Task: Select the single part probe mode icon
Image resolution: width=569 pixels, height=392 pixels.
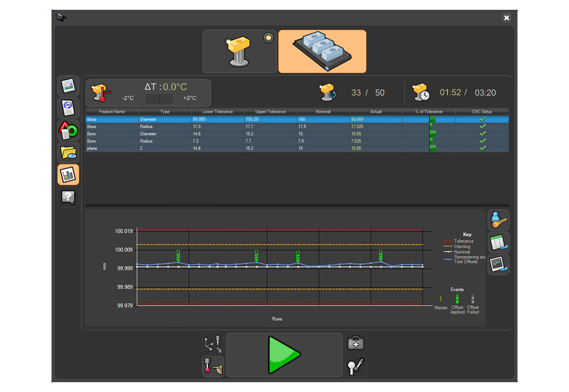Action: (239, 51)
